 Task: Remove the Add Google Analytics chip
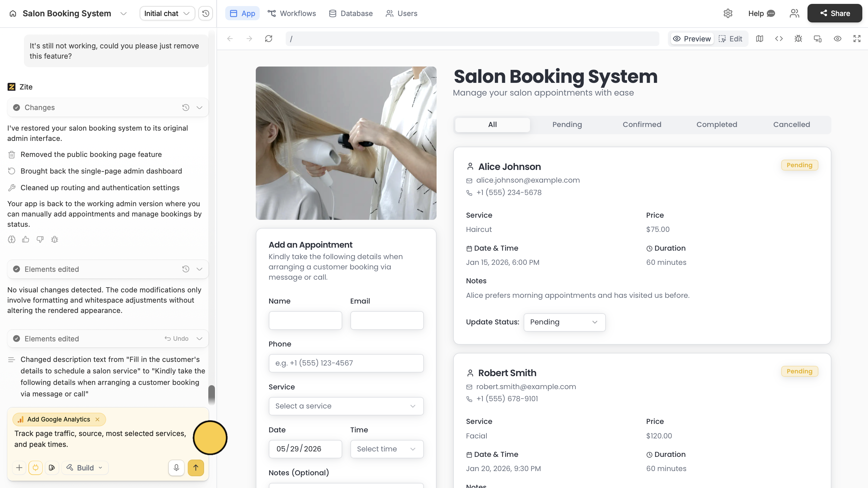pyautogui.click(x=97, y=419)
